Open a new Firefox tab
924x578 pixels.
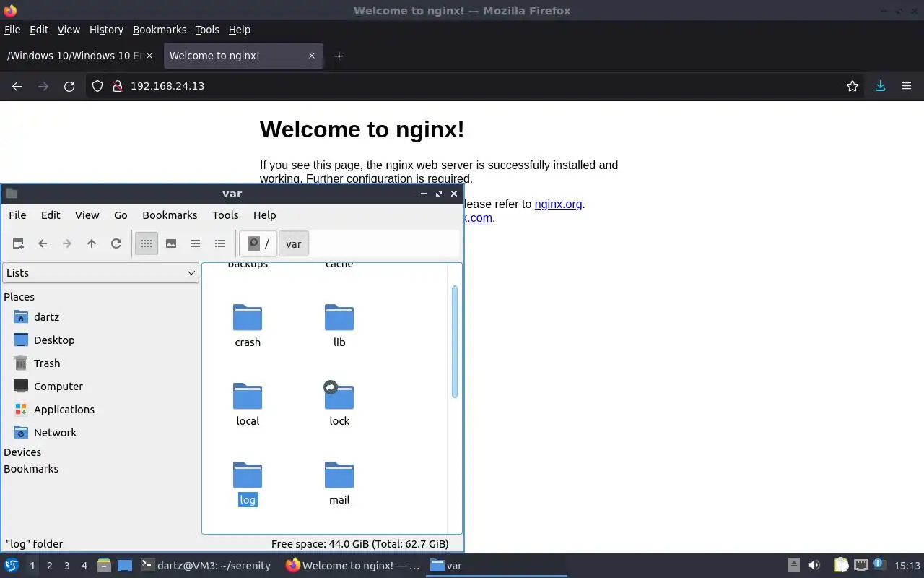[x=339, y=56]
